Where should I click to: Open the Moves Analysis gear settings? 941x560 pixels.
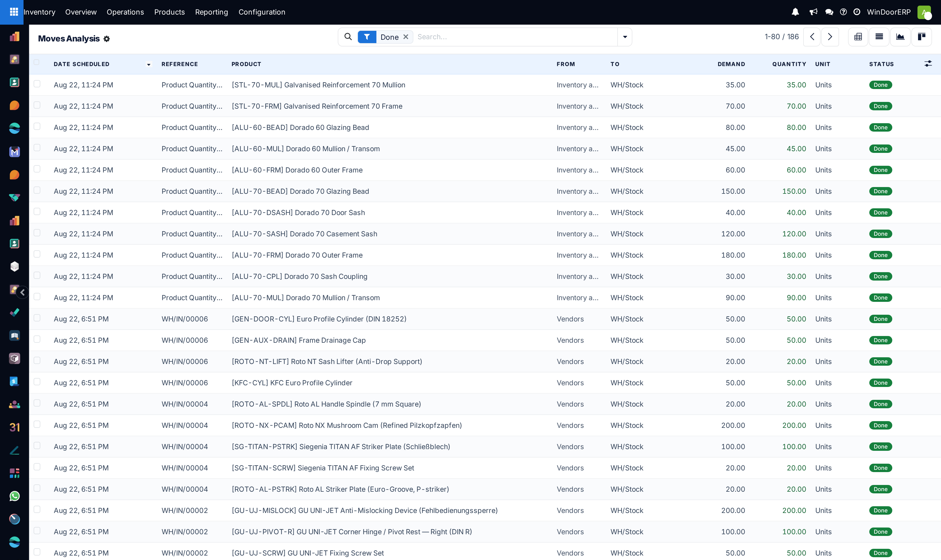[x=107, y=39]
